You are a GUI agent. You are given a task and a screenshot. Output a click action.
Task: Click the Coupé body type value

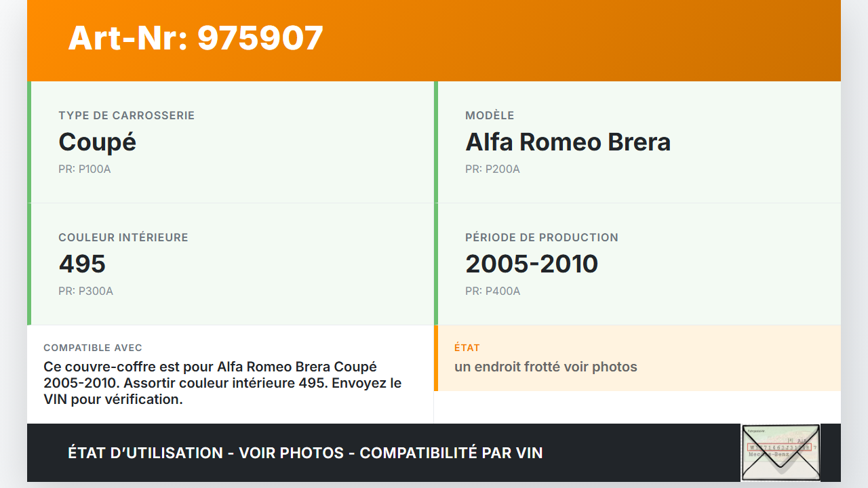point(97,142)
